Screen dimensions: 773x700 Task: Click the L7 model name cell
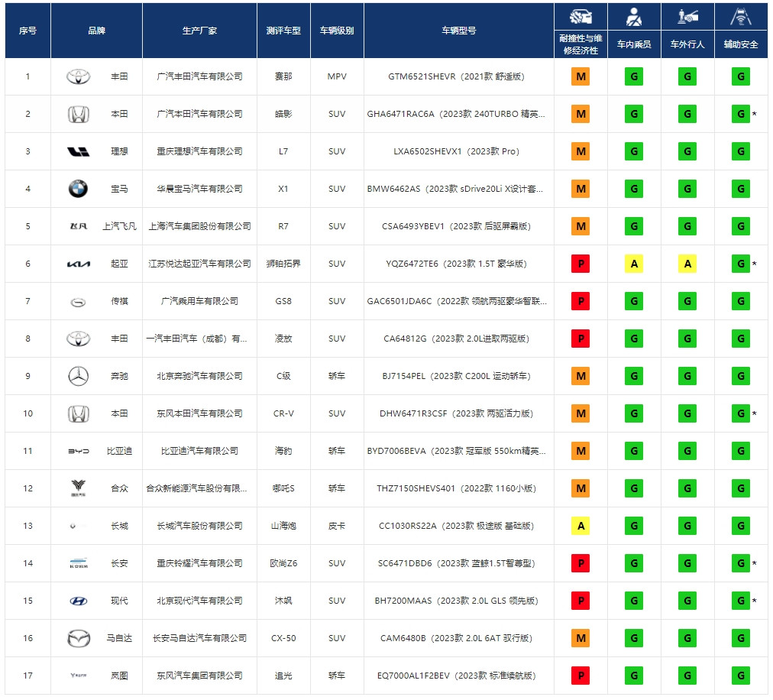pyautogui.click(x=283, y=151)
